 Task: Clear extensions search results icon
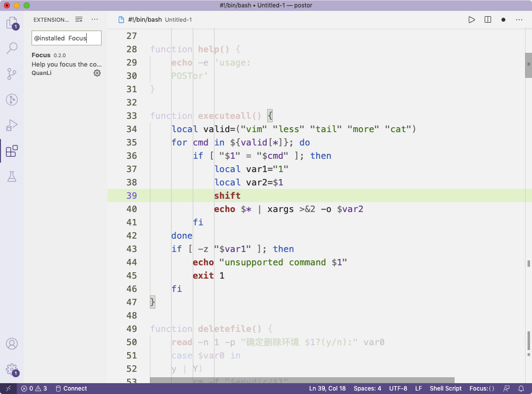[79, 20]
